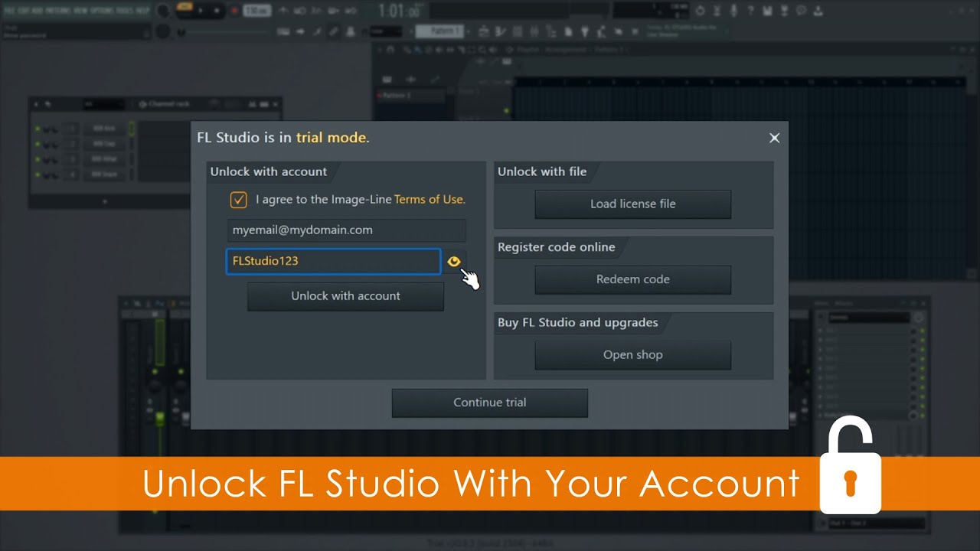Click the Continue trial button
Screen dimensions: 980x551
point(490,403)
